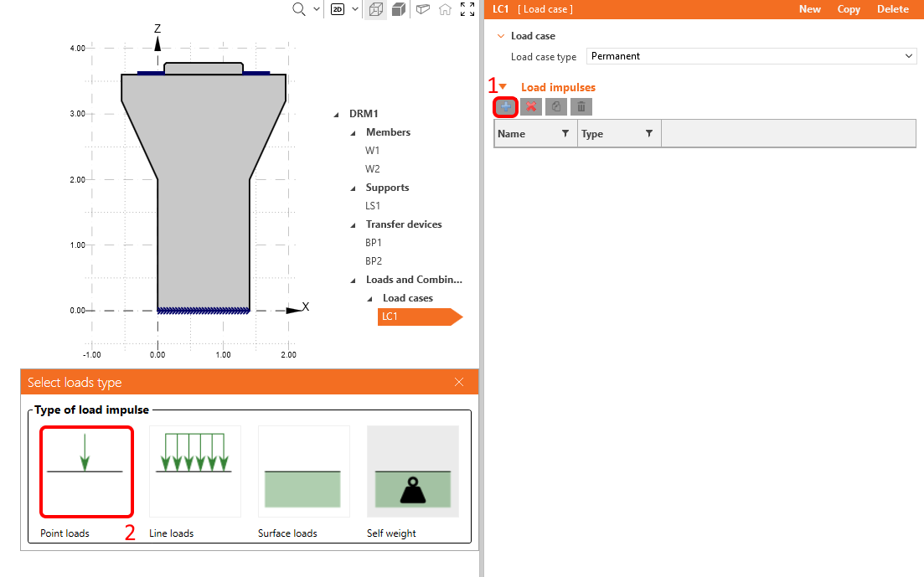This screenshot has width=924, height=577.
Task: Open the Name column filter
Action: [565, 133]
